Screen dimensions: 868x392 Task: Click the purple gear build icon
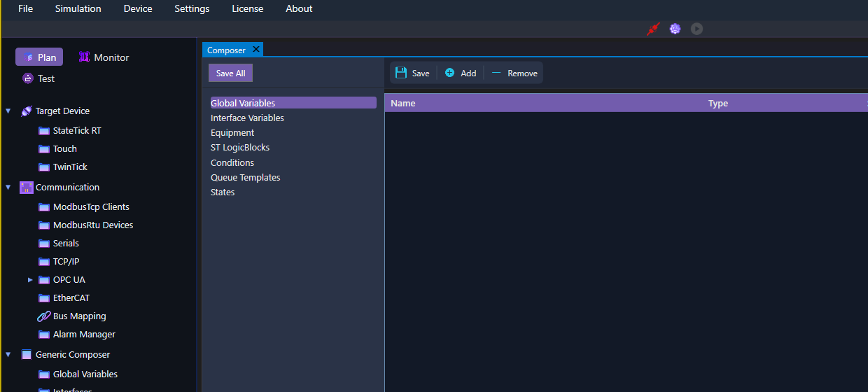click(x=675, y=29)
